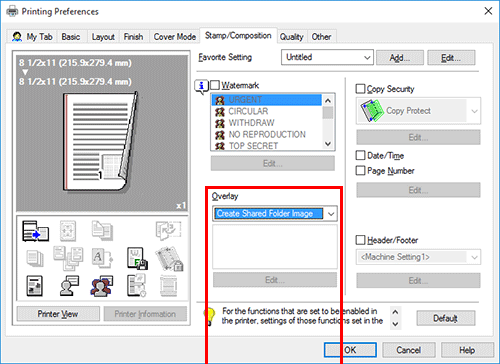
Task: Click the Printer View button
Action: click(58, 314)
